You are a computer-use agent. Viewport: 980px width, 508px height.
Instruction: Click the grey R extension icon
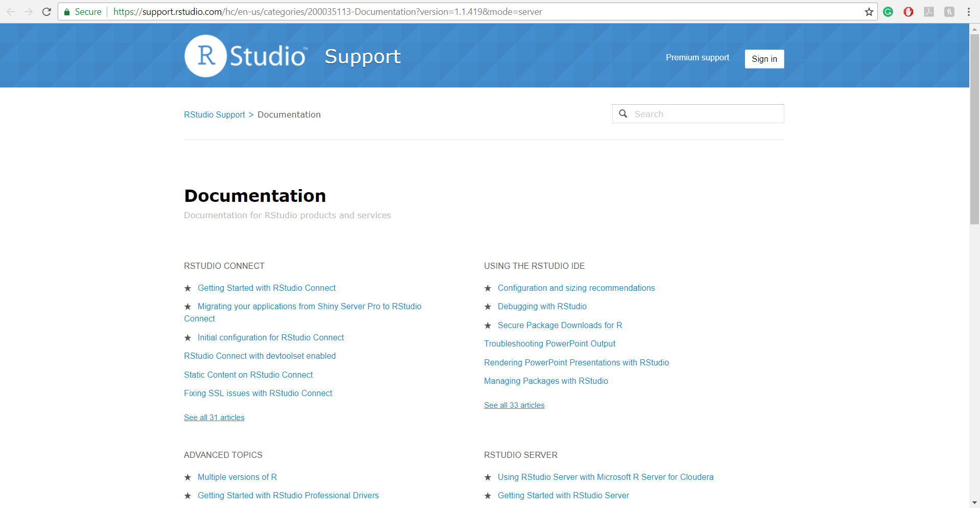pos(949,12)
